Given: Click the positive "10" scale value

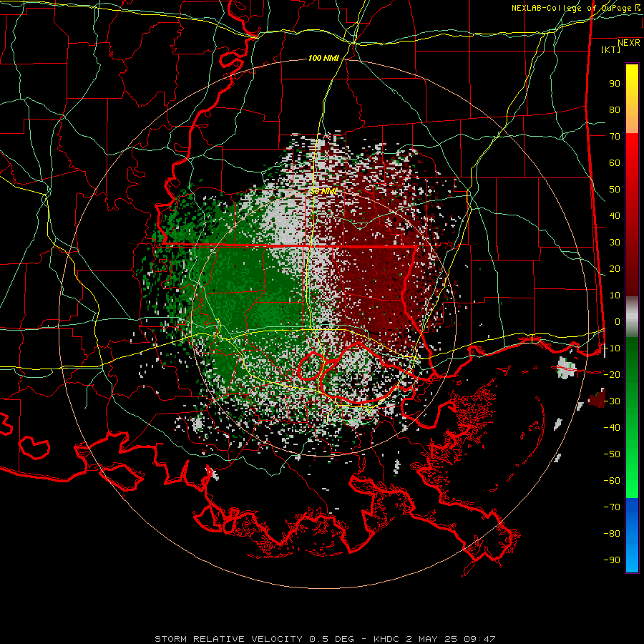Looking at the screenshot, I should 615,296.
